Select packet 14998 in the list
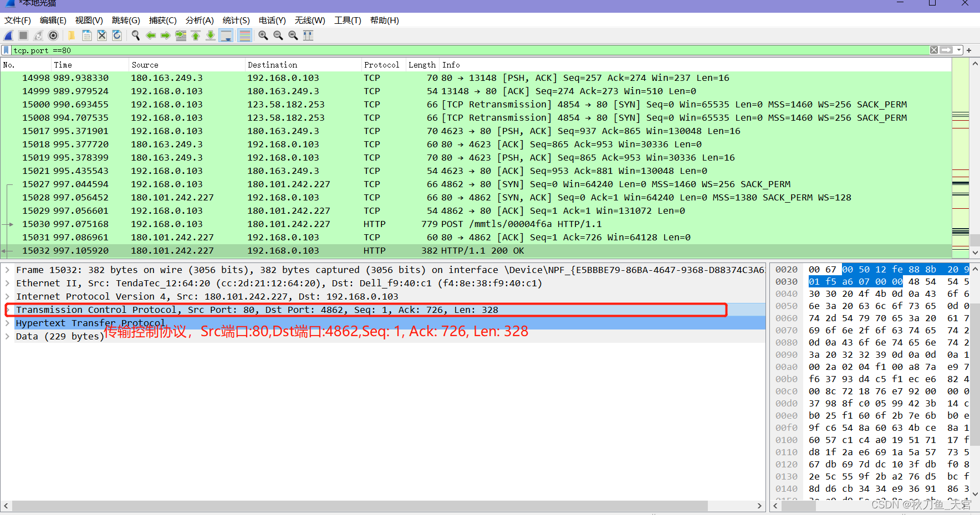980x515 pixels. tap(476, 78)
